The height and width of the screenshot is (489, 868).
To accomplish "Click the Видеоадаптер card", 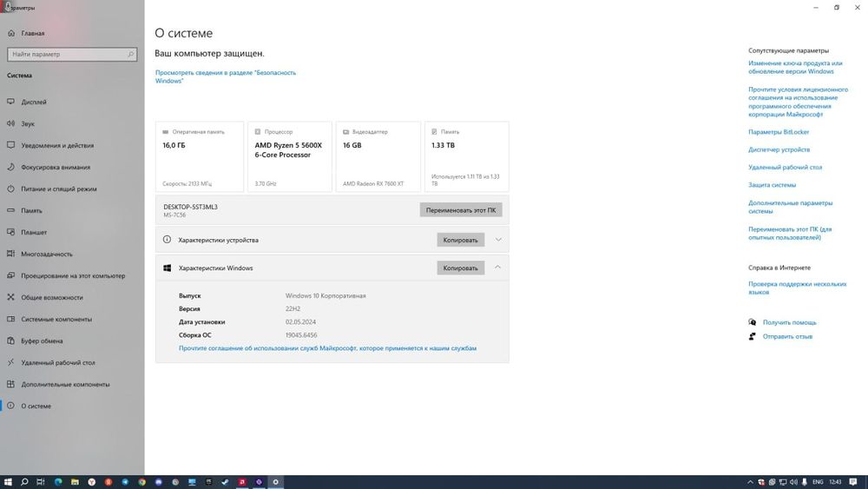I will click(x=378, y=156).
